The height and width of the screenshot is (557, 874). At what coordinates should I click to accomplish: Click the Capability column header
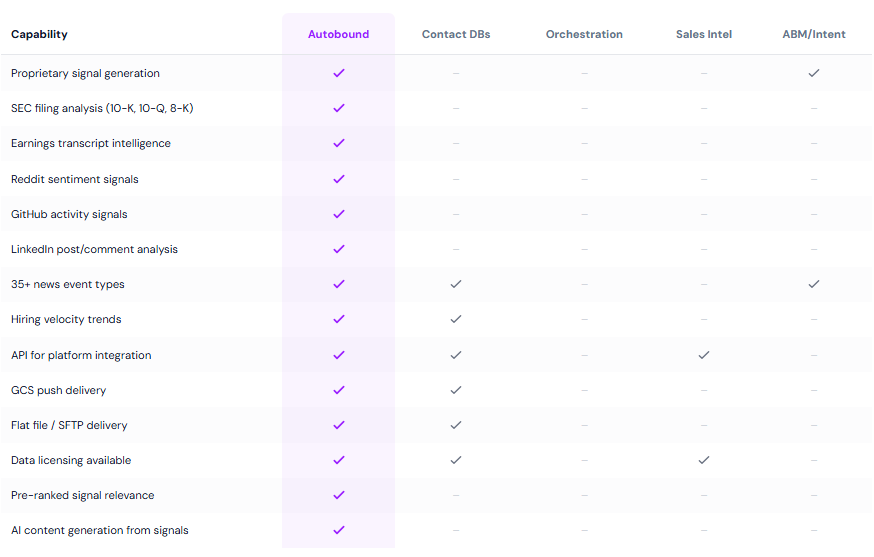[39, 35]
